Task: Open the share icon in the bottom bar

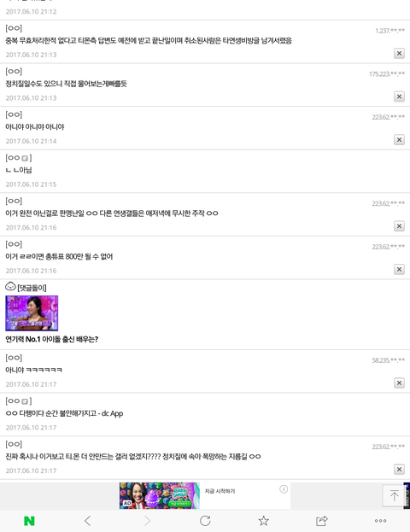Action: pyautogui.click(x=322, y=521)
